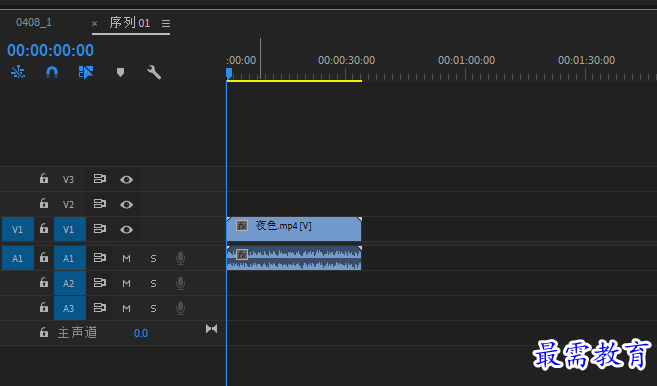The width and height of the screenshot is (657, 386).
Task: Enable voice-over record on A2
Action: [181, 283]
